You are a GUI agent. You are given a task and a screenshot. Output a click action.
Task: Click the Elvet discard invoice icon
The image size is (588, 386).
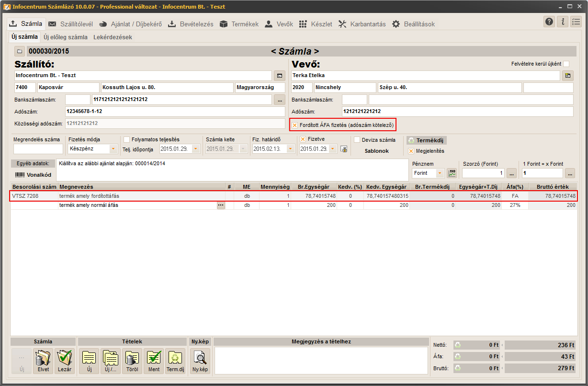43,361
